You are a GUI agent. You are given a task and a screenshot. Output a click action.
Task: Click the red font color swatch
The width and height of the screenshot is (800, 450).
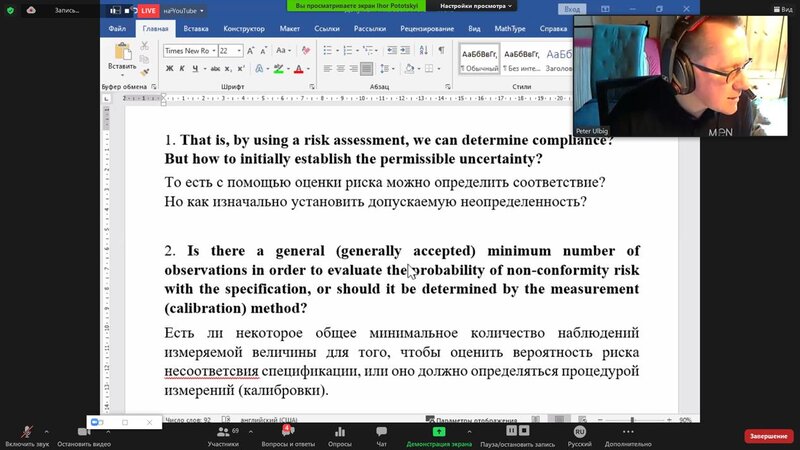(298, 69)
